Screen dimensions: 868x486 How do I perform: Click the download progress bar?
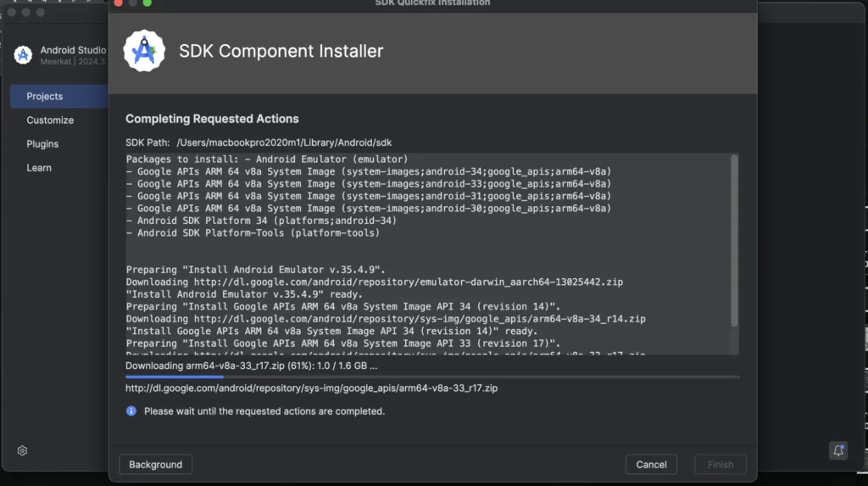click(x=432, y=377)
